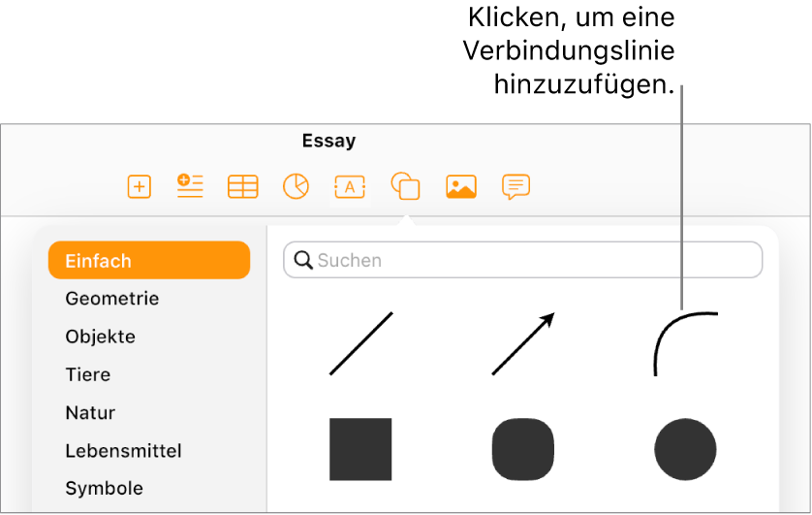Image resolution: width=812 pixels, height=515 pixels.
Task: Click the Shape toolbar icon
Action: 405,186
